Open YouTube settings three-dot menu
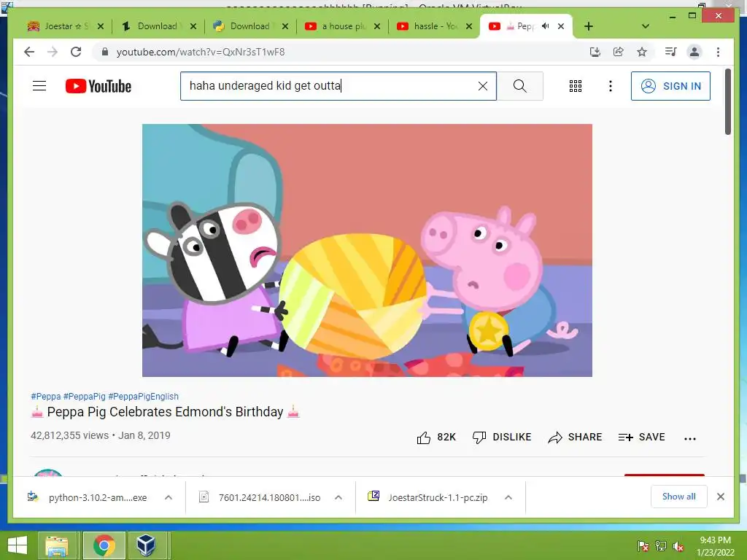 (611, 86)
